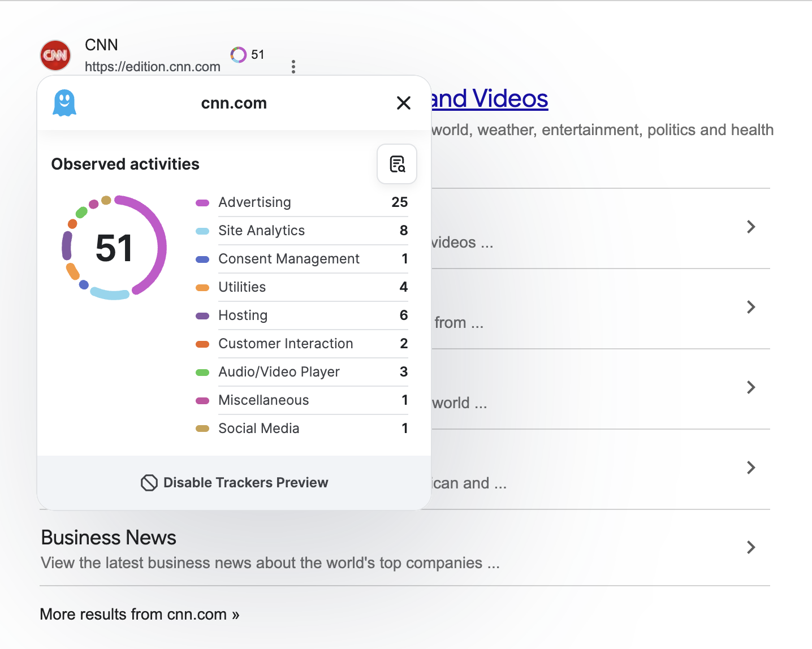Click the orange Utilities color marker
Viewport: 812px width, 649px height.
202,288
